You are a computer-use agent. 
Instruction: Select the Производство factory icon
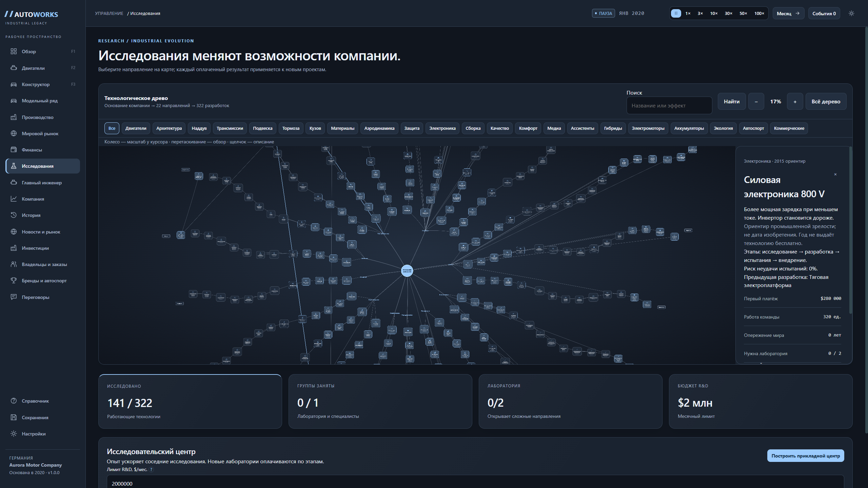point(14,117)
